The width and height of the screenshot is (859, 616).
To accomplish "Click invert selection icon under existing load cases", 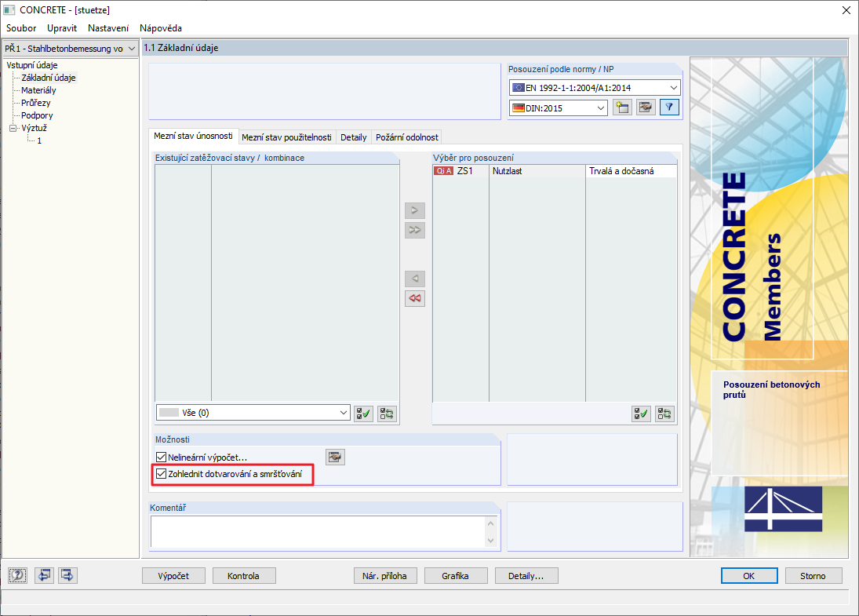I will [x=387, y=414].
